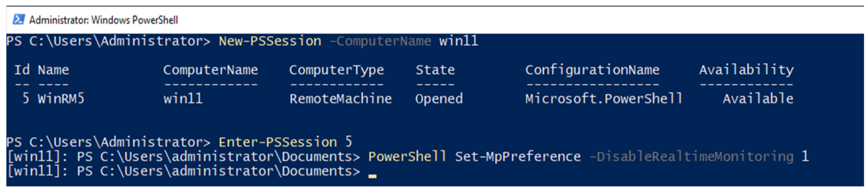Click the -DisableRealtimeMonitoring parameter
This screenshot has width=868, height=191.
(x=692, y=157)
